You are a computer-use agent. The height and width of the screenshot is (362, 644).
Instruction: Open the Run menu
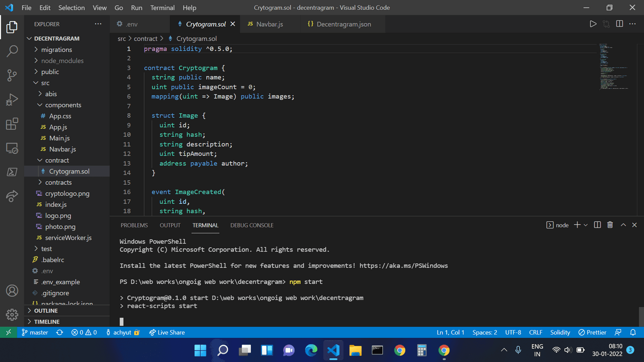[137, 8]
